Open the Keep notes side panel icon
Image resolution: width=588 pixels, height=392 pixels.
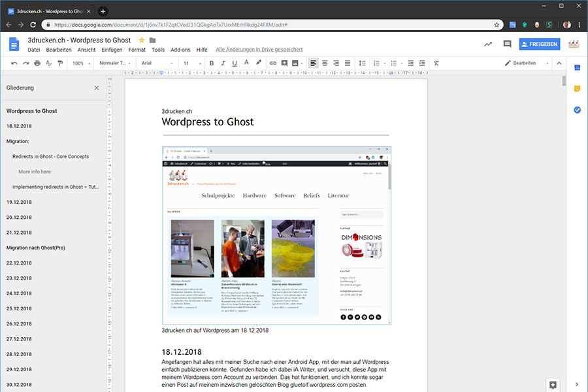tap(578, 89)
